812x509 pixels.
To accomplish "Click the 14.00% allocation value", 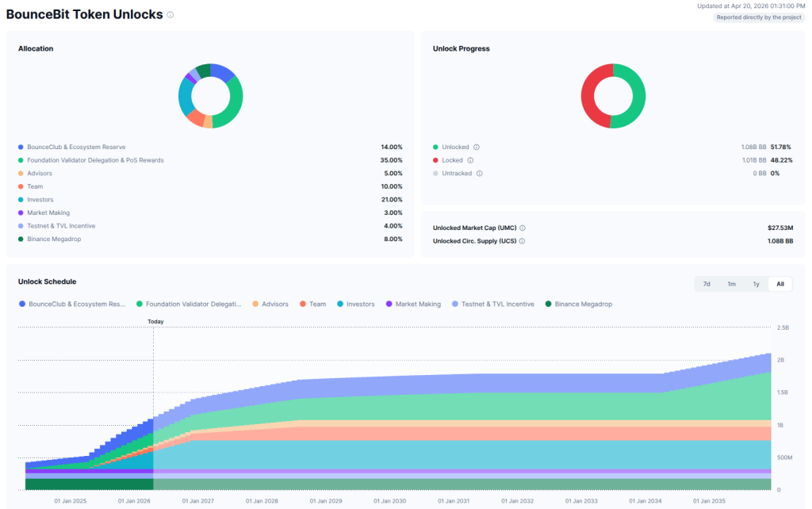I will coord(392,147).
